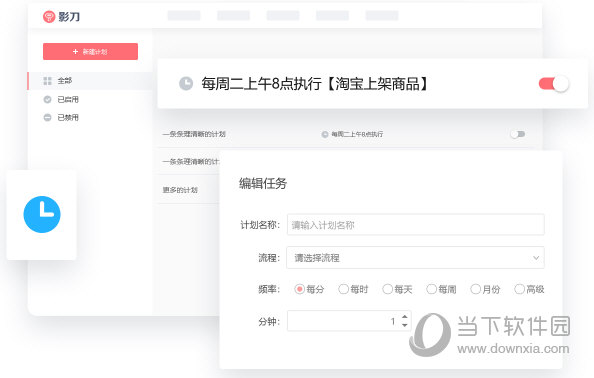Click the minus circle icon beside 已禁用

tap(47, 117)
